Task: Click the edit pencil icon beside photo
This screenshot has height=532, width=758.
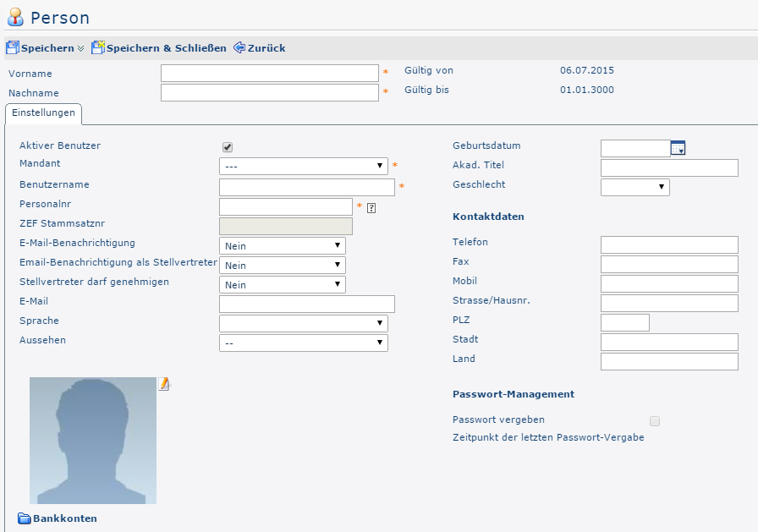Action: coord(164,384)
